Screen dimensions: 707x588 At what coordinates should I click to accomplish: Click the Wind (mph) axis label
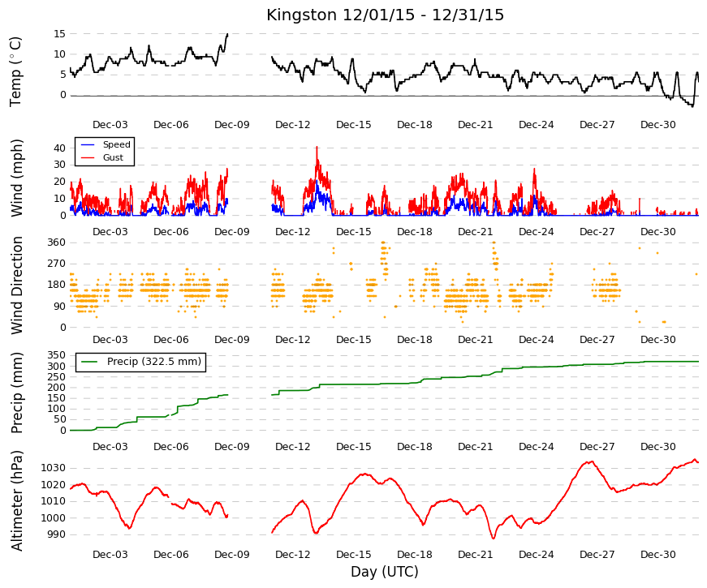pyautogui.click(x=16, y=178)
